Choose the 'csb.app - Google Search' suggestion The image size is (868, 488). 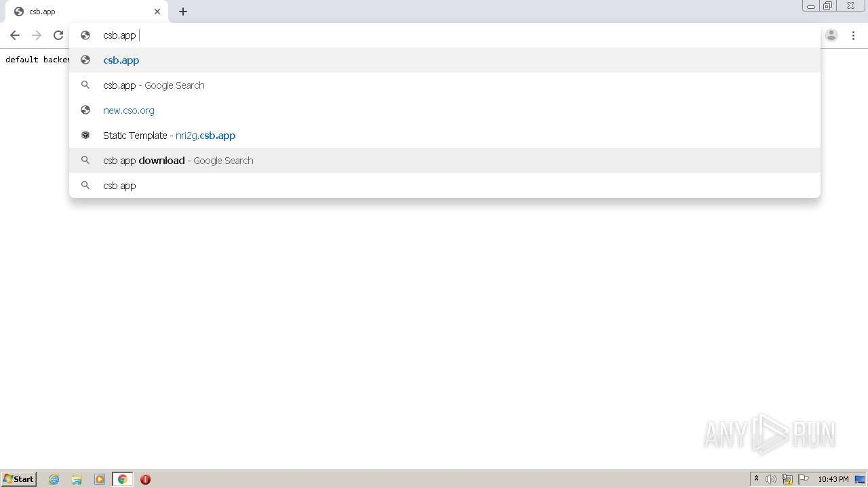[445, 85]
